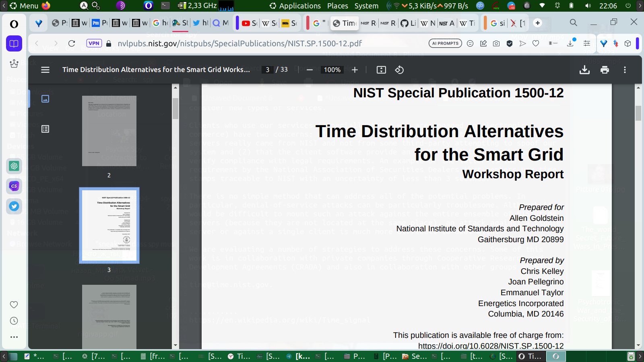Toggle the PDF sidebar hamburger menu
Image resolution: width=644 pixels, height=362 pixels.
point(45,70)
